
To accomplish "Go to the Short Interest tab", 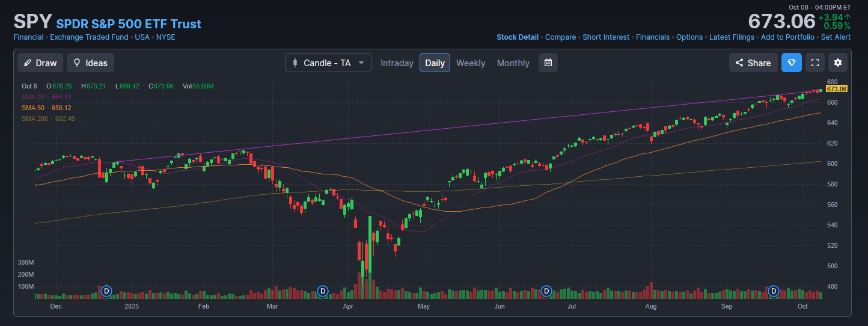I will (x=606, y=37).
